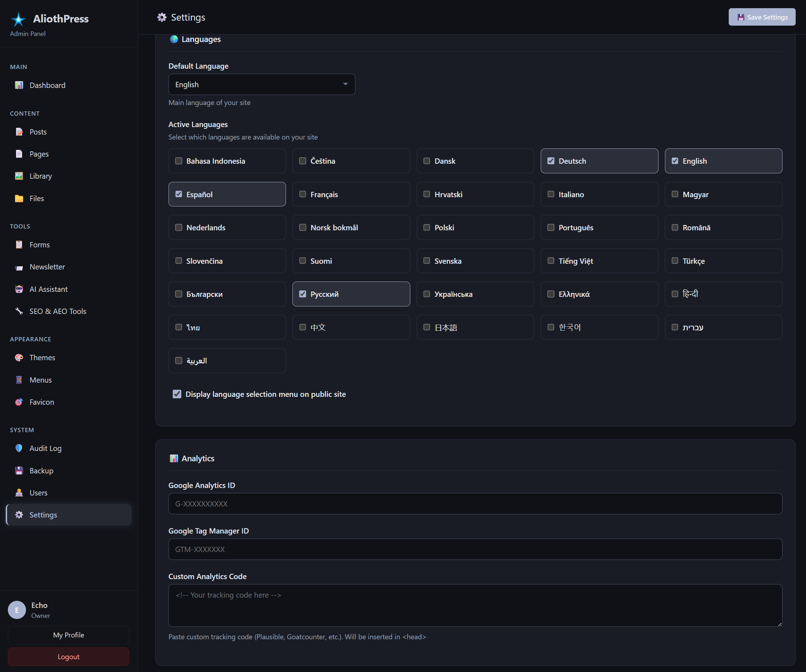Click the Logout button

(x=68, y=657)
